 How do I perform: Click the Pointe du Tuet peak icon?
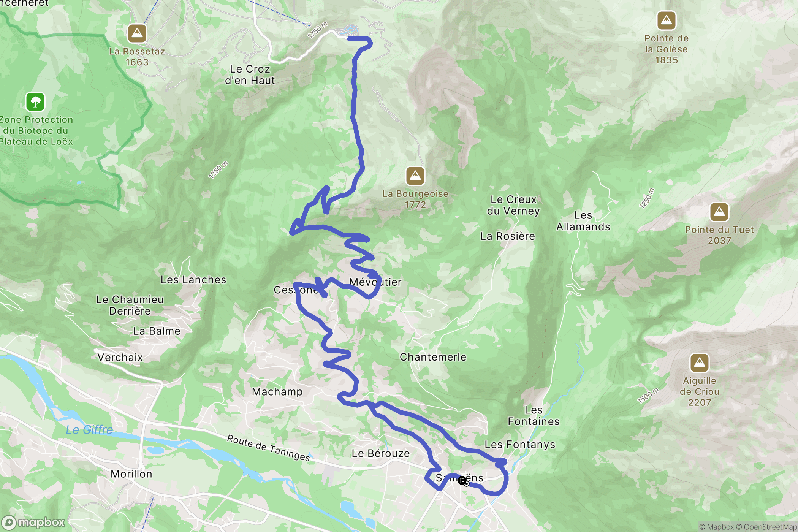[x=719, y=212]
